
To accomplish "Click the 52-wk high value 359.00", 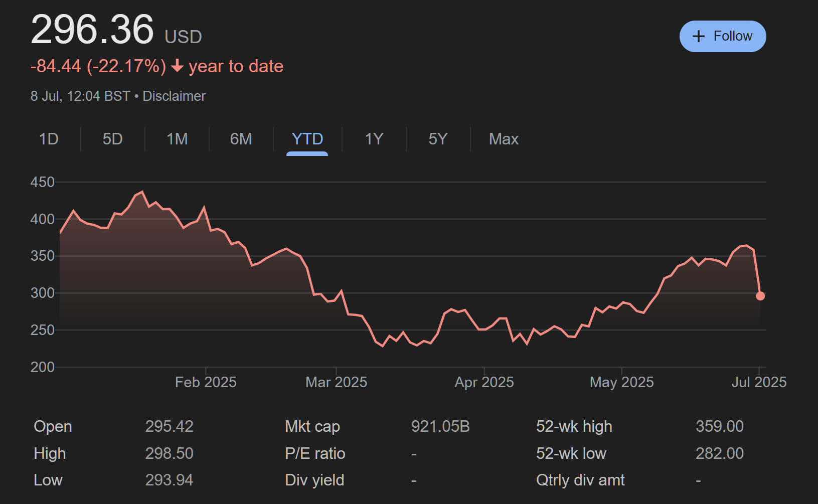I will [x=719, y=426].
